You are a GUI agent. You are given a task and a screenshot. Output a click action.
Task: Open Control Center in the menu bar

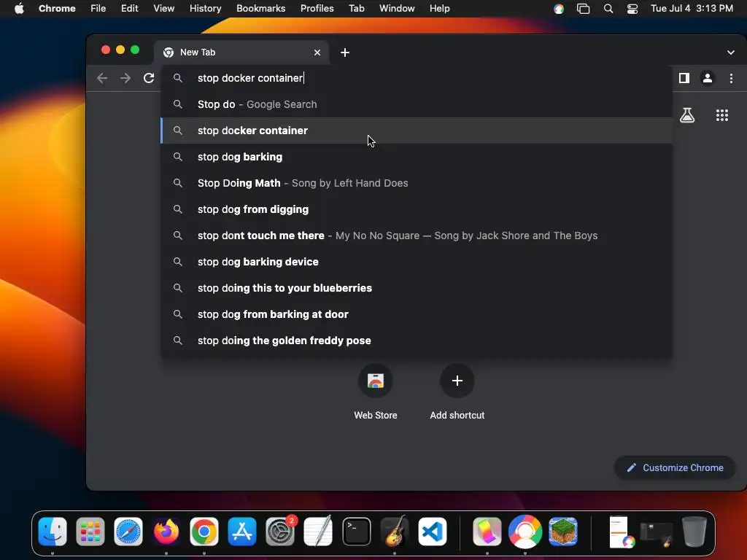tap(632, 9)
